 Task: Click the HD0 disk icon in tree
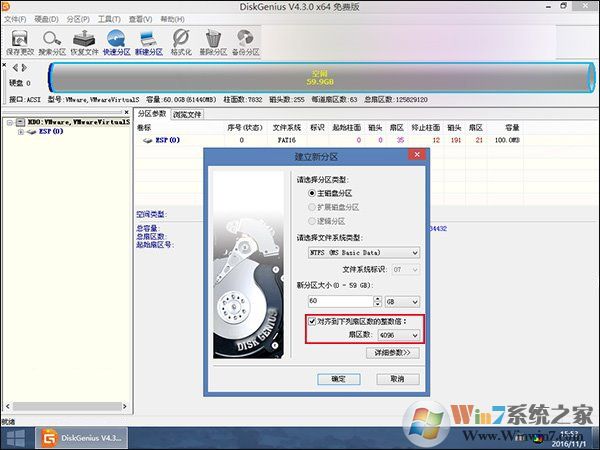tap(21, 122)
